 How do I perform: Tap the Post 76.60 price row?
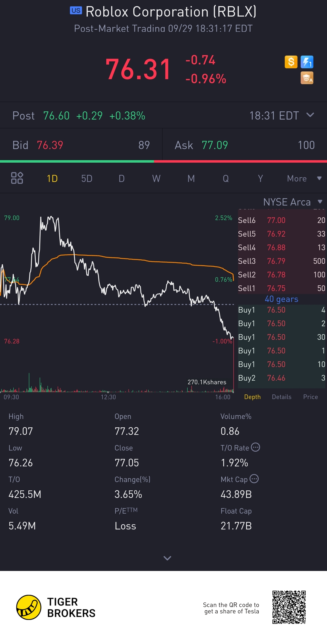click(163, 115)
